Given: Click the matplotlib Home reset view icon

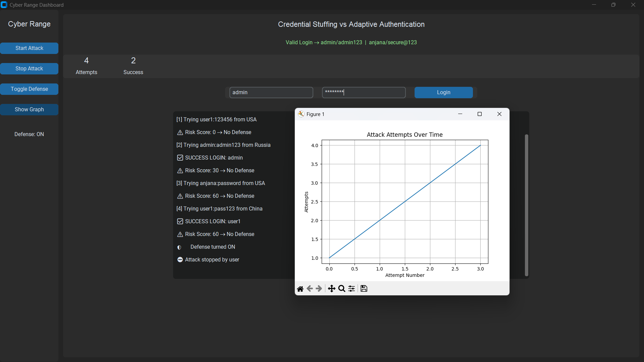Looking at the screenshot, I should pyautogui.click(x=300, y=289).
